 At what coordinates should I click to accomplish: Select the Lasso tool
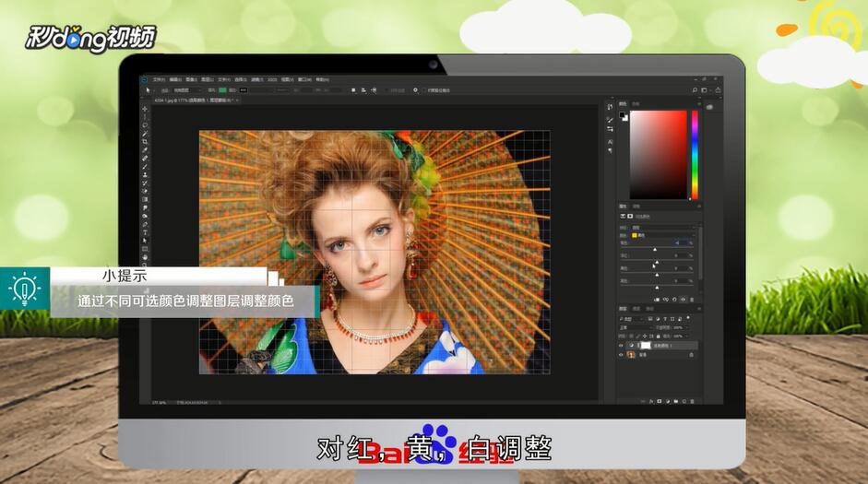145,125
